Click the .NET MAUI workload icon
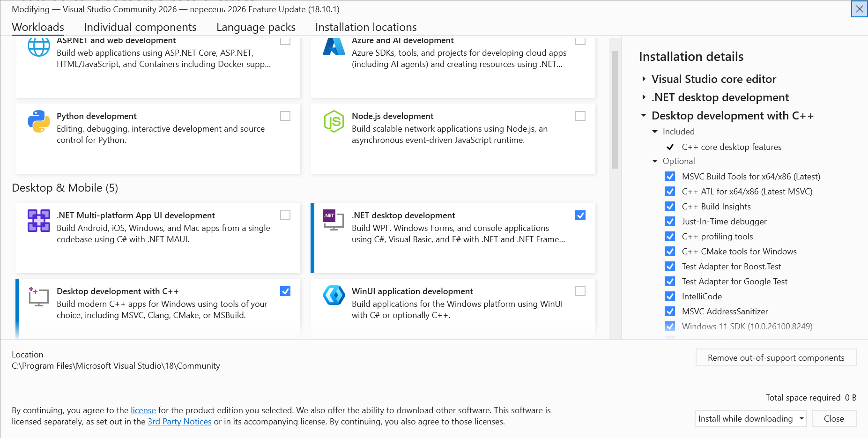This screenshot has width=868, height=438. pyautogui.click(x=39, y=221)
